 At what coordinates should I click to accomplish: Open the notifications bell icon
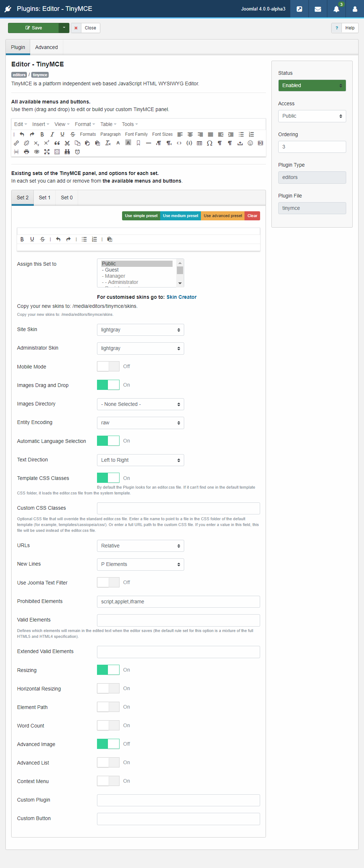pos(336,9)
